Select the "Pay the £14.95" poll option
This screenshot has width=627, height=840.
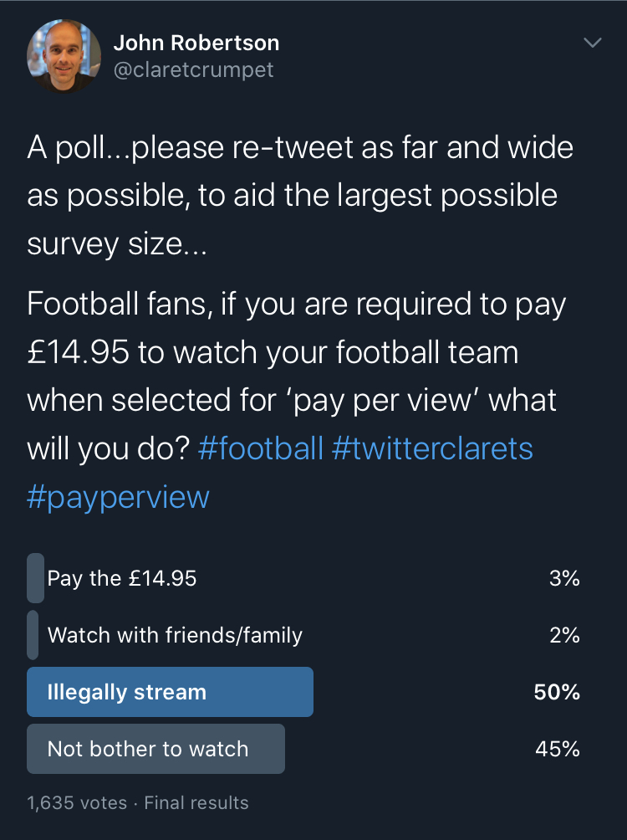122,578
